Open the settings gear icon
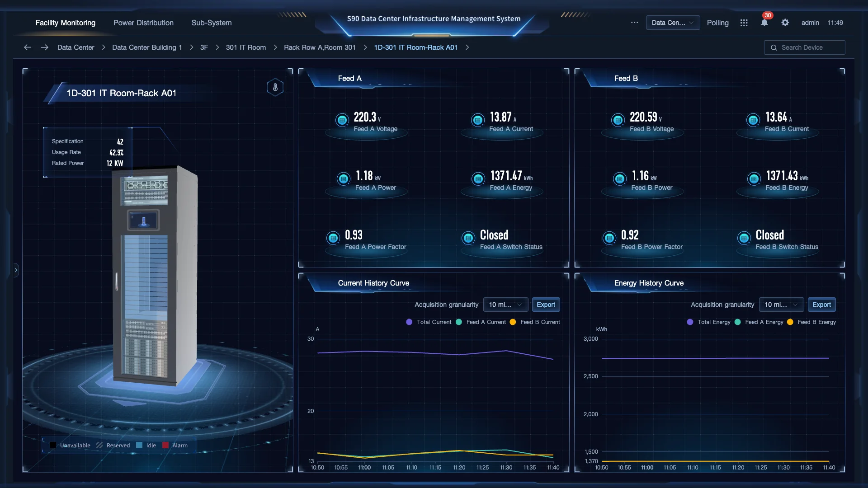Viewport: 868px width, 488px height. point(785,23)
